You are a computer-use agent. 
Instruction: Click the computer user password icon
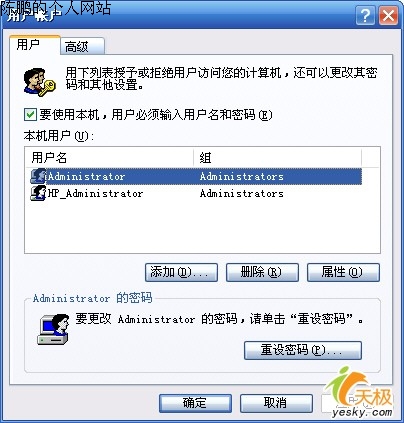tap(53, 329)
